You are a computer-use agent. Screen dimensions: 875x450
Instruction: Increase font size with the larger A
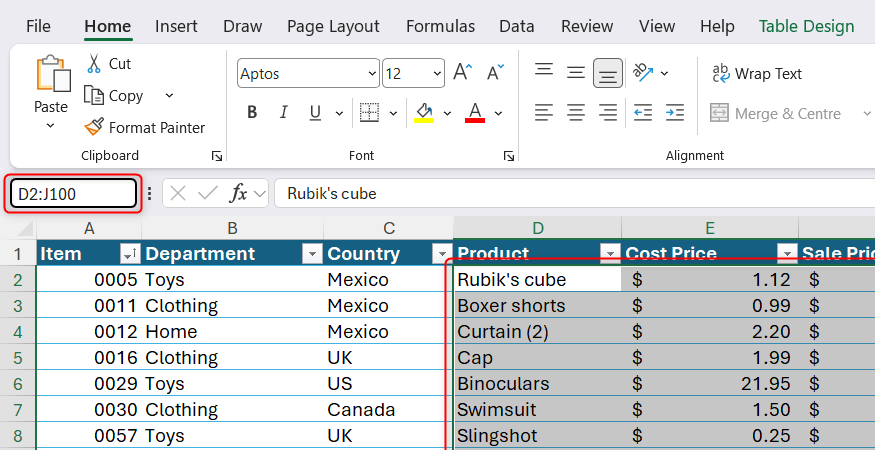point(463,73)
